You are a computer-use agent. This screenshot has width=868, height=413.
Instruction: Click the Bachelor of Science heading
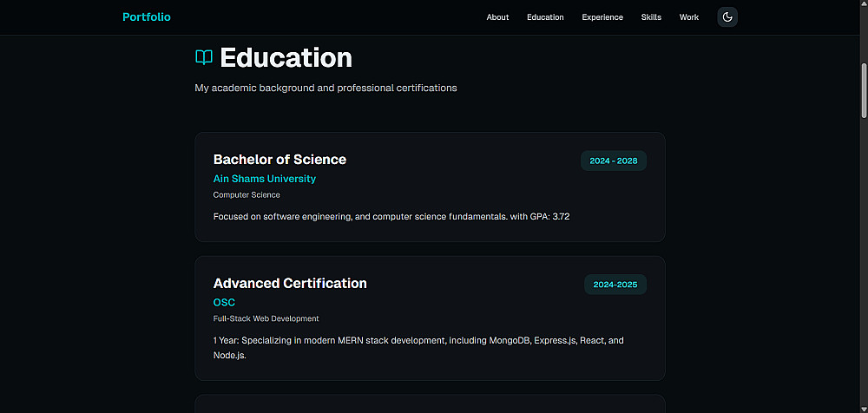tap(279, 160)
